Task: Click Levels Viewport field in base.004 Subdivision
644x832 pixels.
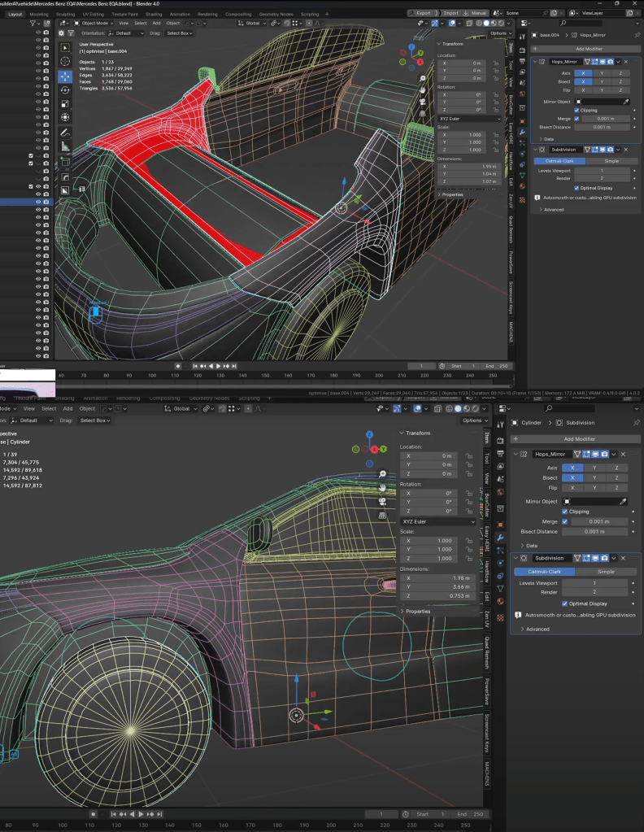Action: (x=603, y=171)
